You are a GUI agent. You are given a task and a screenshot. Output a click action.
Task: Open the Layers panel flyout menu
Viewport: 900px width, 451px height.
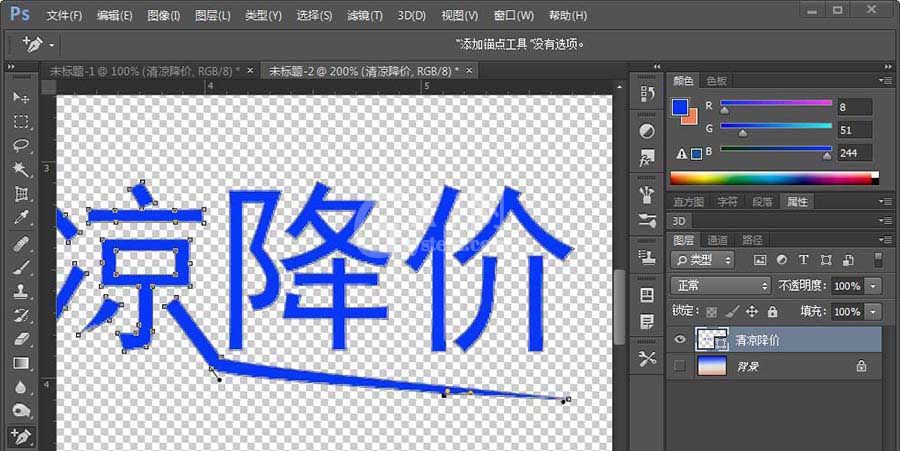tap(885, 240)
